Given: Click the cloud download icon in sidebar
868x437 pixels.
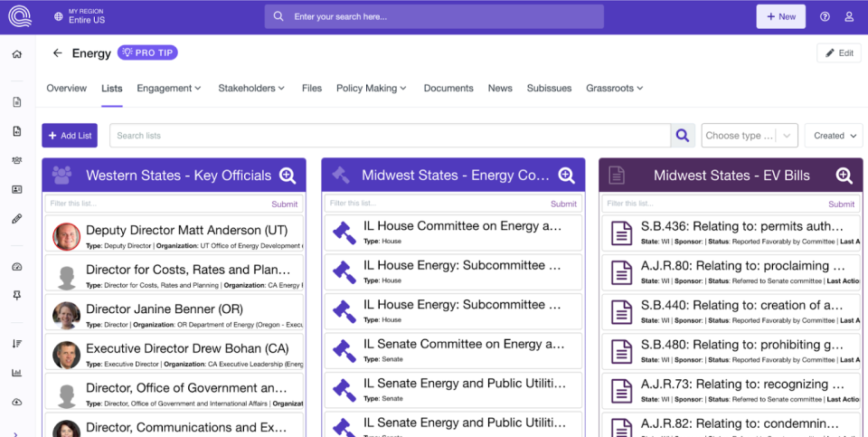Looking at the screenshot, I should pyautogui.click(x=16, y=402).
